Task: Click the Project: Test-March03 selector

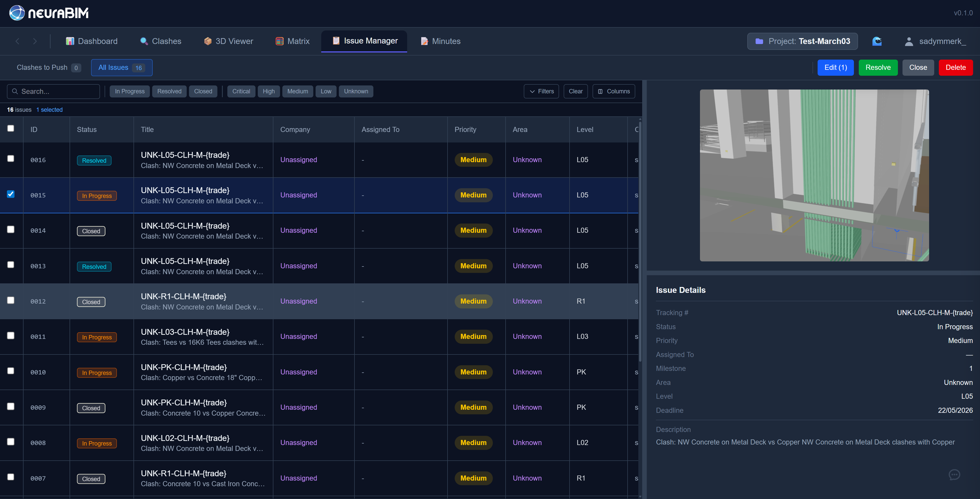Action: [x=802, y=41]
